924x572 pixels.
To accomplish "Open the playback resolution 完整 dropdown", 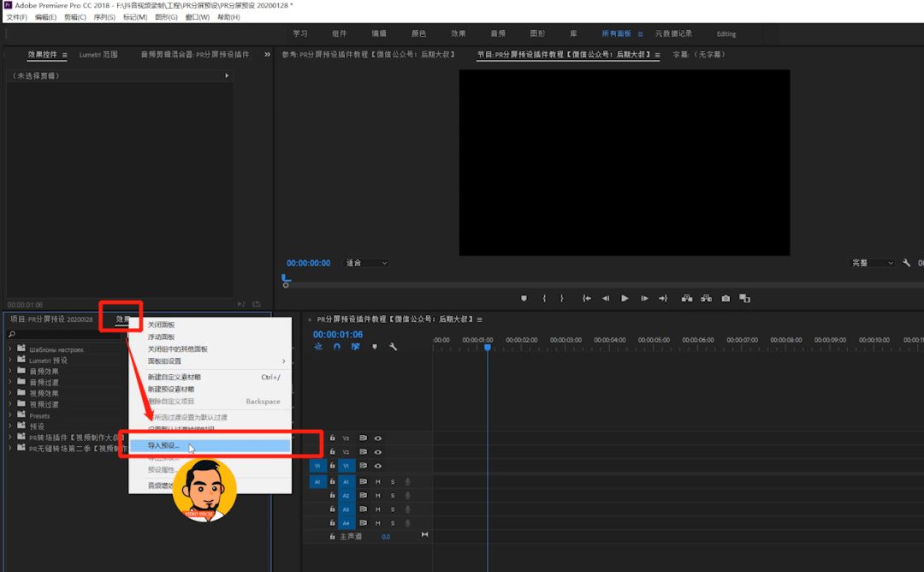I will point(871,263).
